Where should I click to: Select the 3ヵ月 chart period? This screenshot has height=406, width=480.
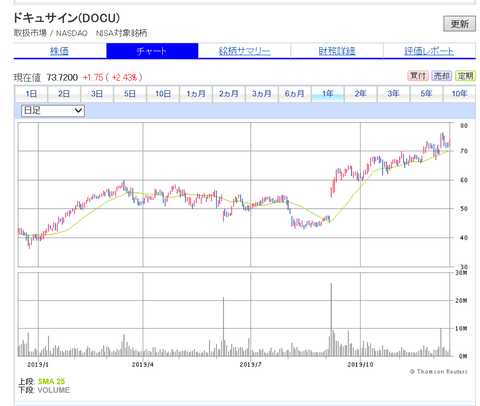262,94
